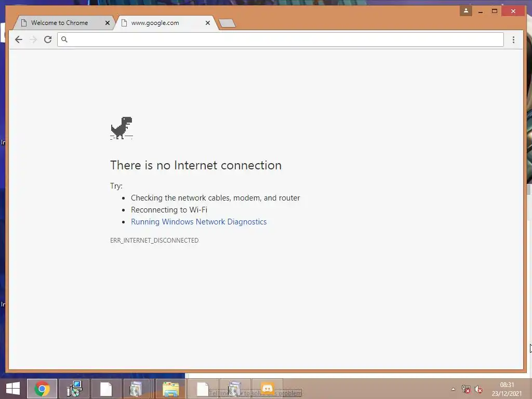532x399 pixels.
Task: Focus the empty address bar field
Action: pyautogui.click(x=280, y=39)
